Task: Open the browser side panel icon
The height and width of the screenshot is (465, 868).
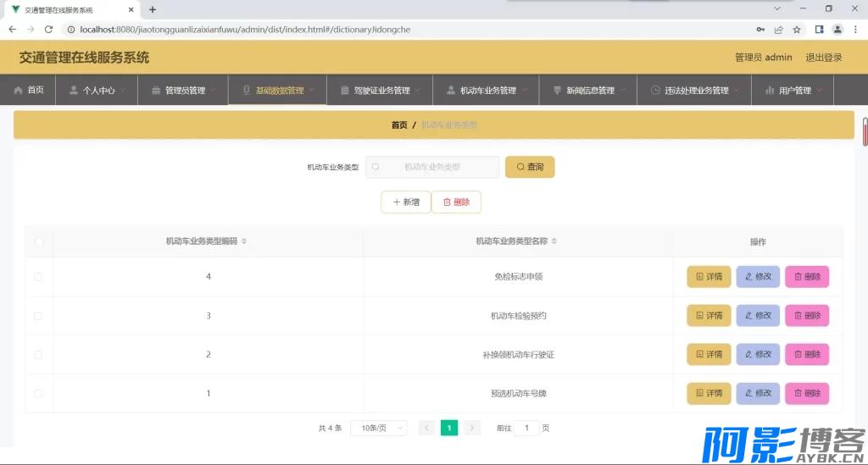Action: pyautogui.click(x=820, y=30)
